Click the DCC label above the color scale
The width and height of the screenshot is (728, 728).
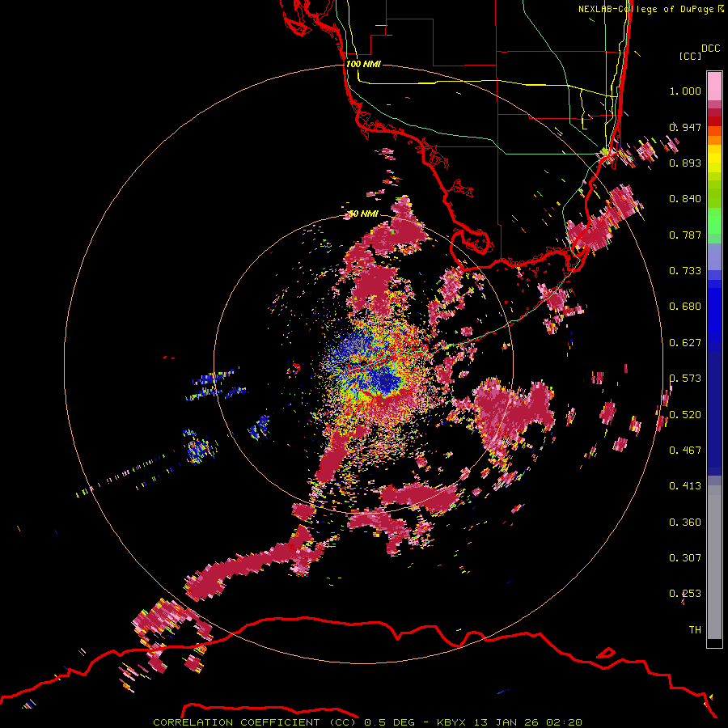(710, 49)
